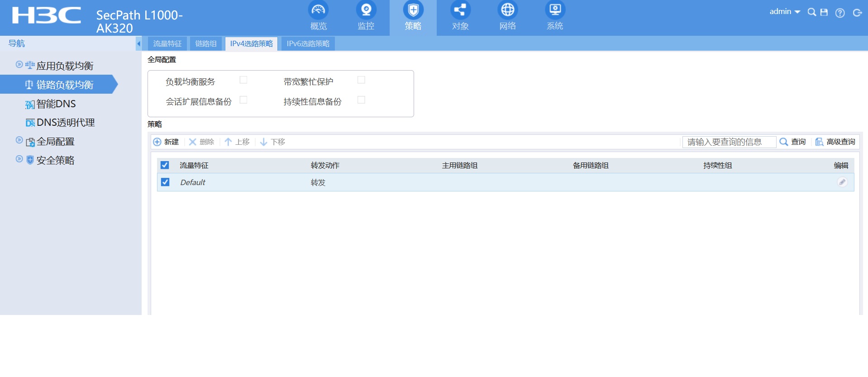Click the 删除 button label
868x377 pixels.
click(x=207, y=142)
